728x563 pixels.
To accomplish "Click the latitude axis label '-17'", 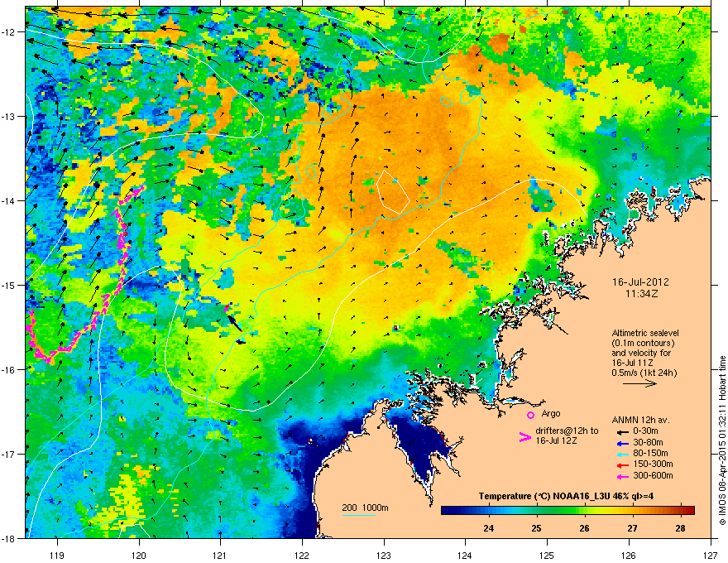I will coord(8,455).
